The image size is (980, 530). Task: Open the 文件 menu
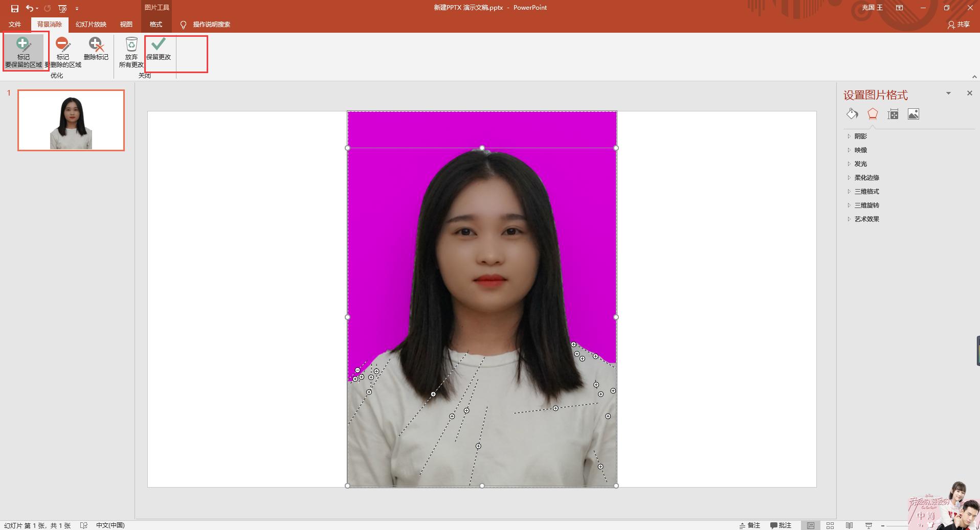pyautogui.click(x=15, y=24)
